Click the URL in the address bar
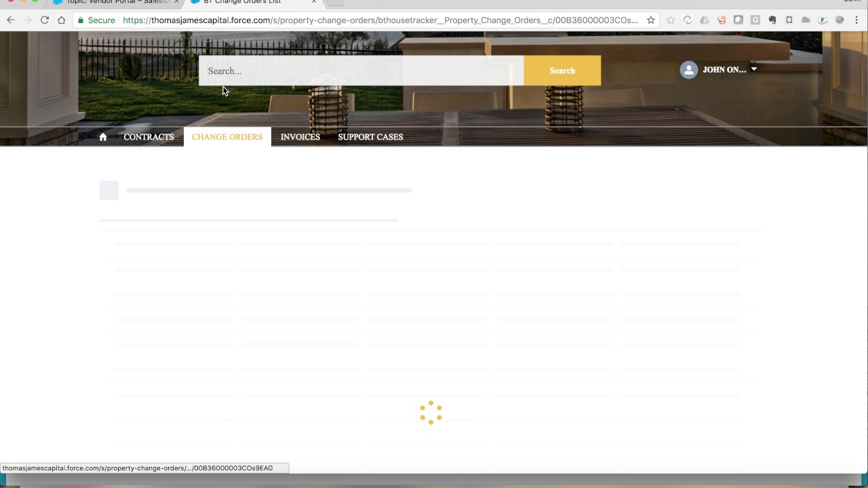Viewport: 868px width, 488px height. [380, 20]
